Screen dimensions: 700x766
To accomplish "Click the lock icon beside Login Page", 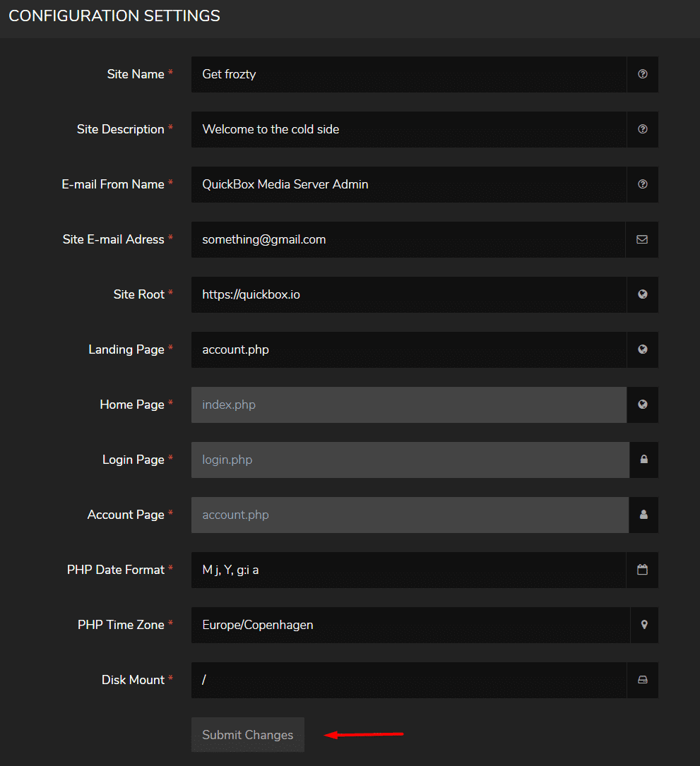I will coord(643,460).
